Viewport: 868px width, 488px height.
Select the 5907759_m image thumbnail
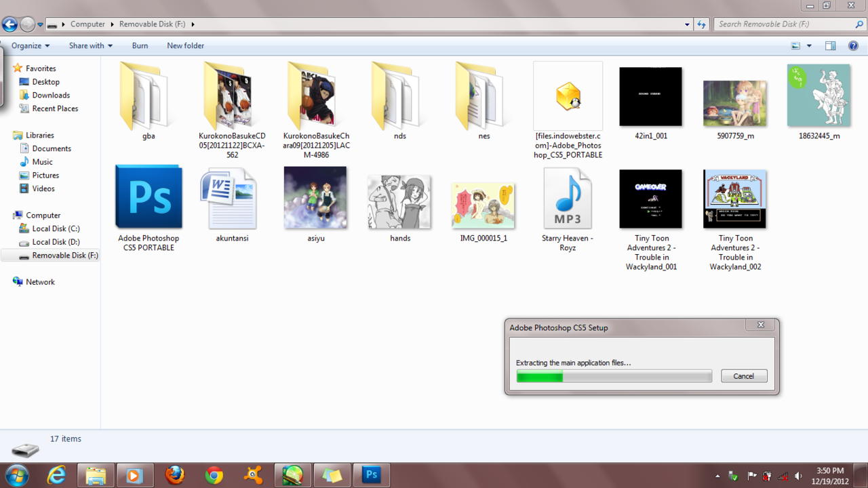tap(735, 103)
